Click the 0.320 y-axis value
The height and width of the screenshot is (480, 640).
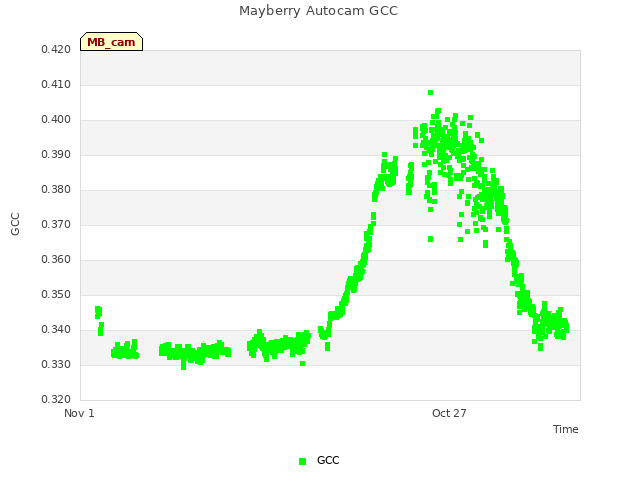[56, 400]
